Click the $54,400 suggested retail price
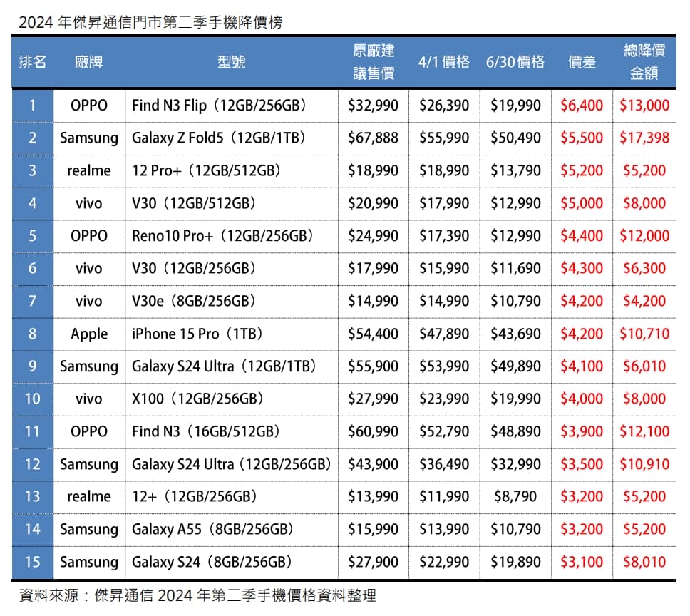This screenshot has width=690, height=616. point(374,334)
